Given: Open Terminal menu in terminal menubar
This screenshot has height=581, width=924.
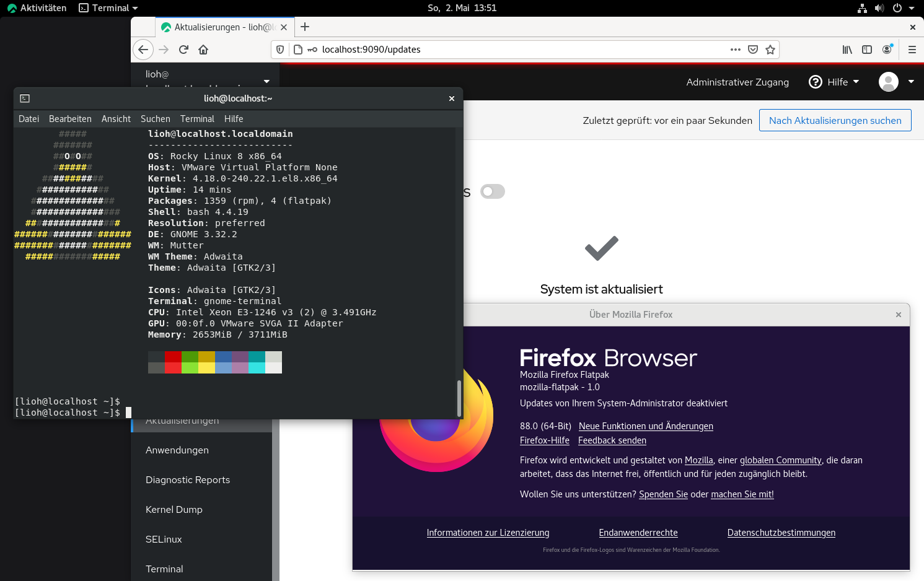Looking at the screenshot, I should coord(197,119).
